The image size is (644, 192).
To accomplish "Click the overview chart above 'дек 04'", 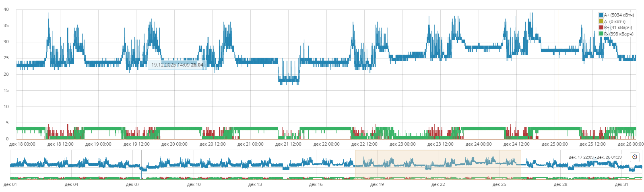I will click(72, 165).
